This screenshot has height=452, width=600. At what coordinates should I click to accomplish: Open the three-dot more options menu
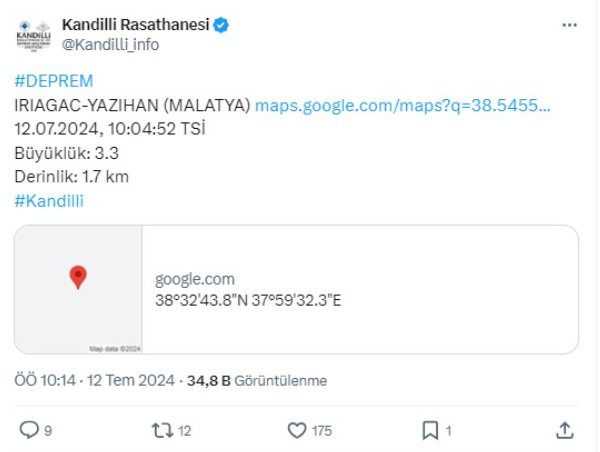[568, 24]
